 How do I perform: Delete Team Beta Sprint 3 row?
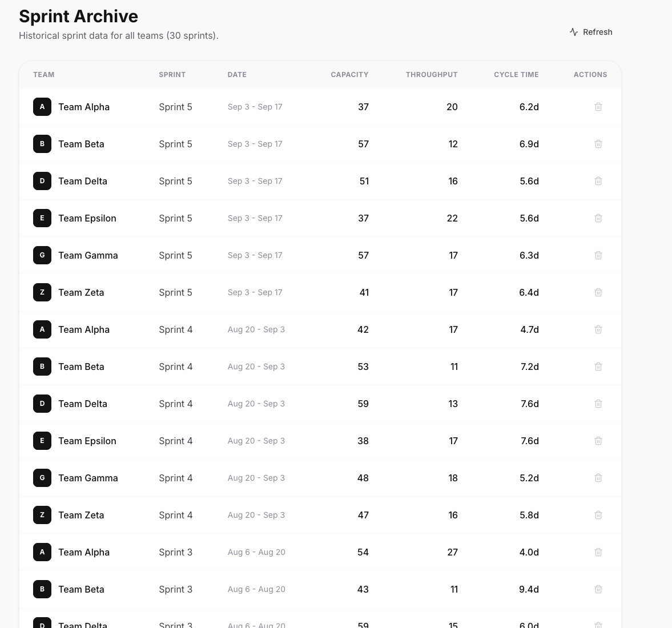pos(598,589)
